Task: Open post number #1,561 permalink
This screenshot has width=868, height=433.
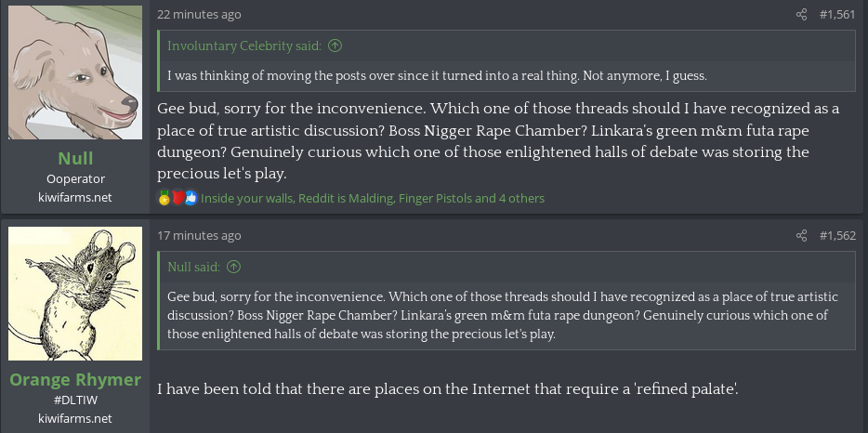Action: click(x=837, y=15)
